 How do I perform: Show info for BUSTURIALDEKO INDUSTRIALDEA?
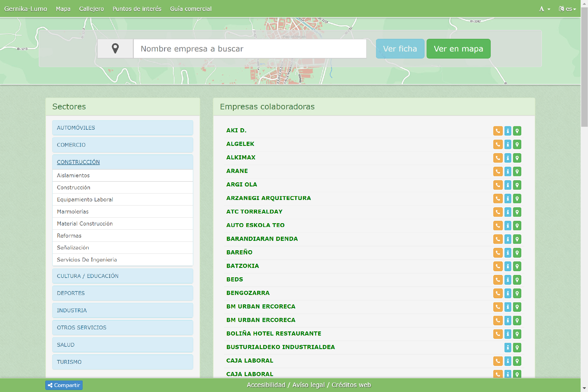pyautogui.click(x=508, y=348)
